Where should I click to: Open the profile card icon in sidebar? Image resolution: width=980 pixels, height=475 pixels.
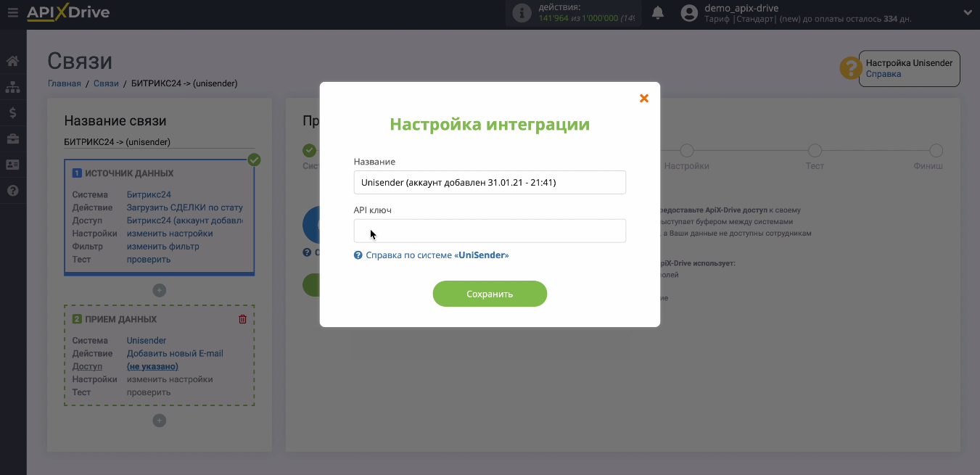click(12, 165)
